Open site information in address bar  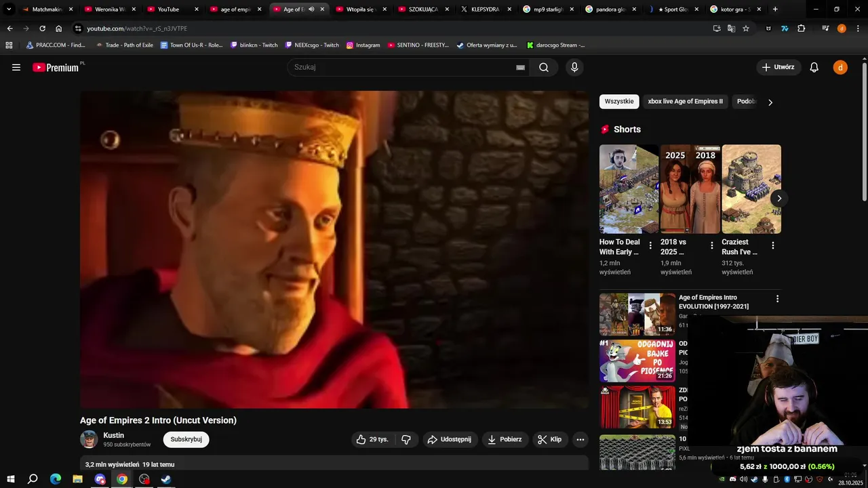pyautogui.click(x=78, y=28)
